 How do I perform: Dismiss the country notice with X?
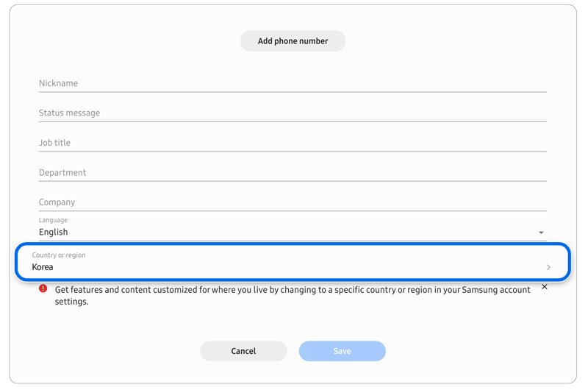[544, 287]
